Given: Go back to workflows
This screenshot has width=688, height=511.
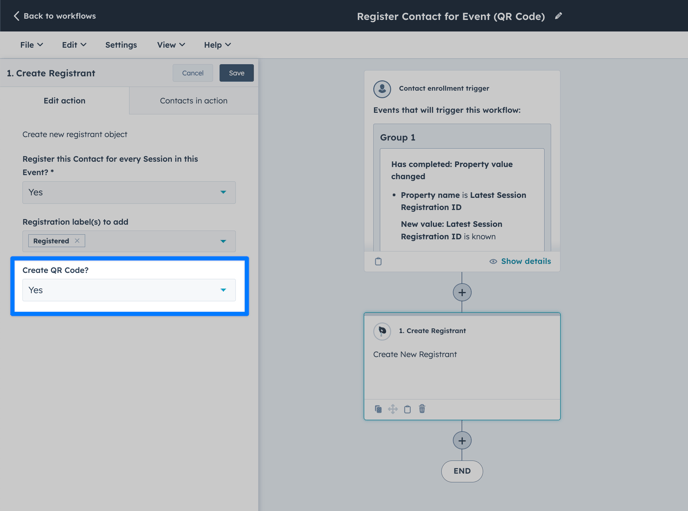Looking at the screenshot, I should [x=55, y=16].
